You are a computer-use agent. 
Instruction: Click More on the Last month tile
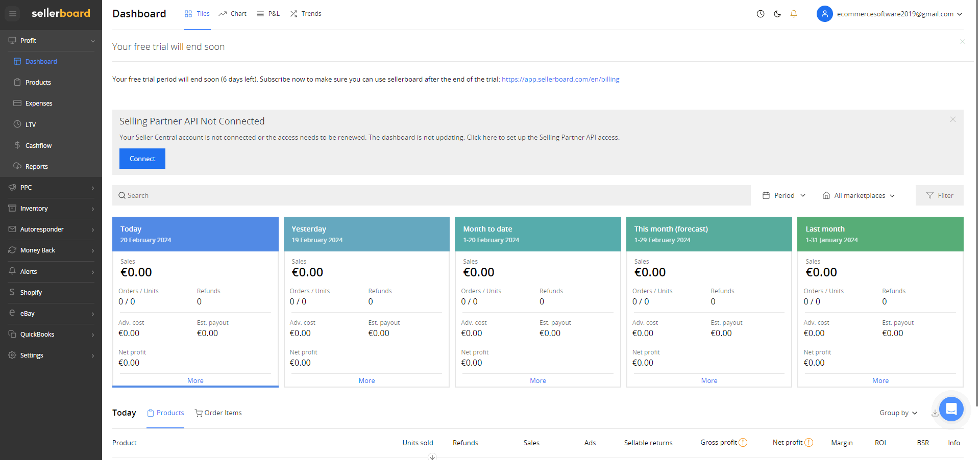pos(880,380)
